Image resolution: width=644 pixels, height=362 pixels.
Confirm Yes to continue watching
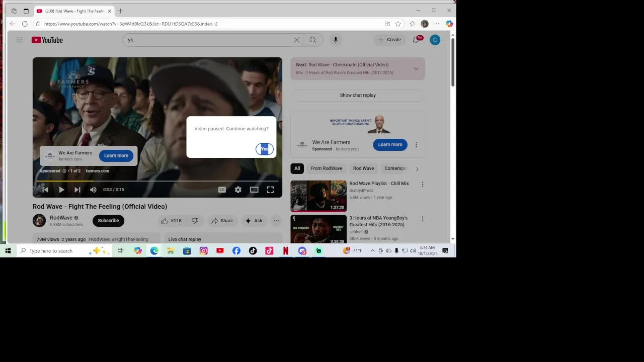[x=264, y=149]
